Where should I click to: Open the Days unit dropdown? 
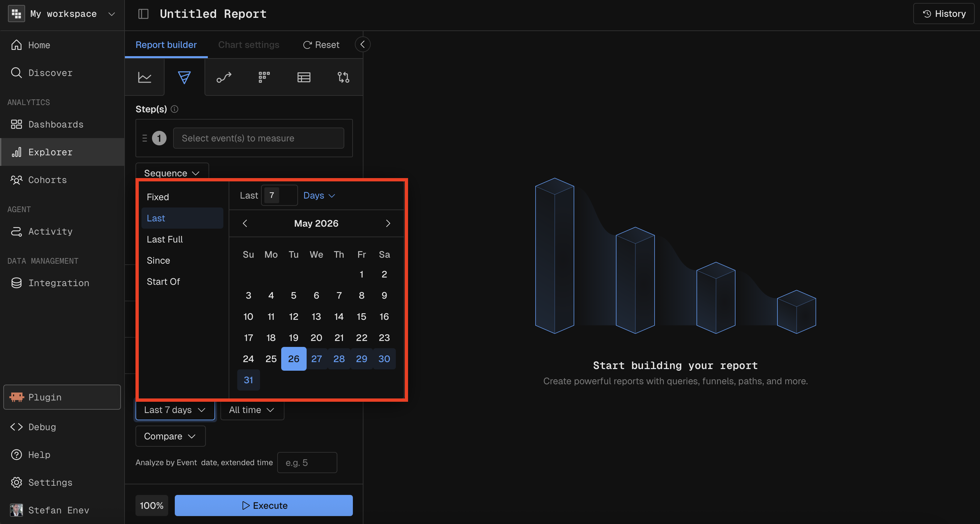coord(319,196)
